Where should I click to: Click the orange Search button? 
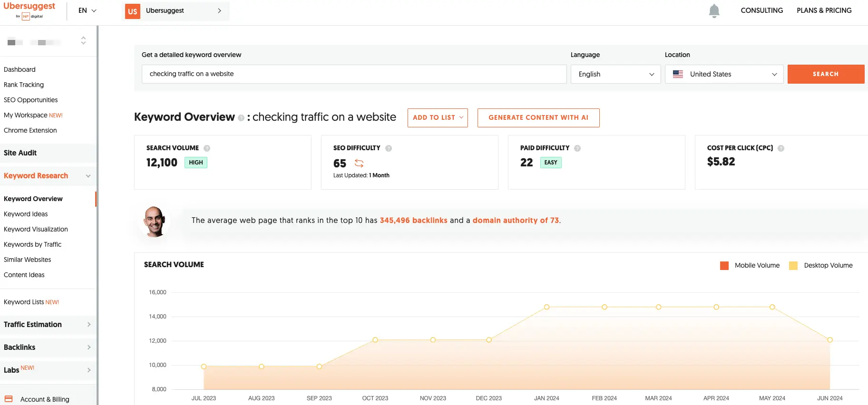click(826, 74)
